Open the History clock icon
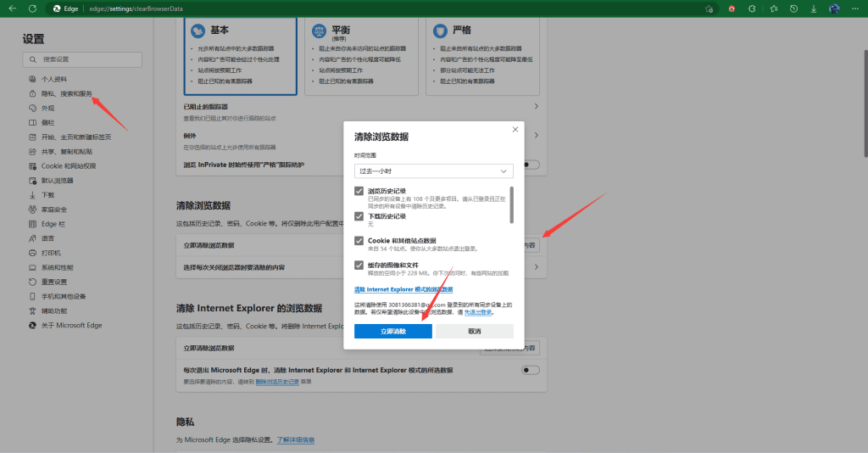 793,8
